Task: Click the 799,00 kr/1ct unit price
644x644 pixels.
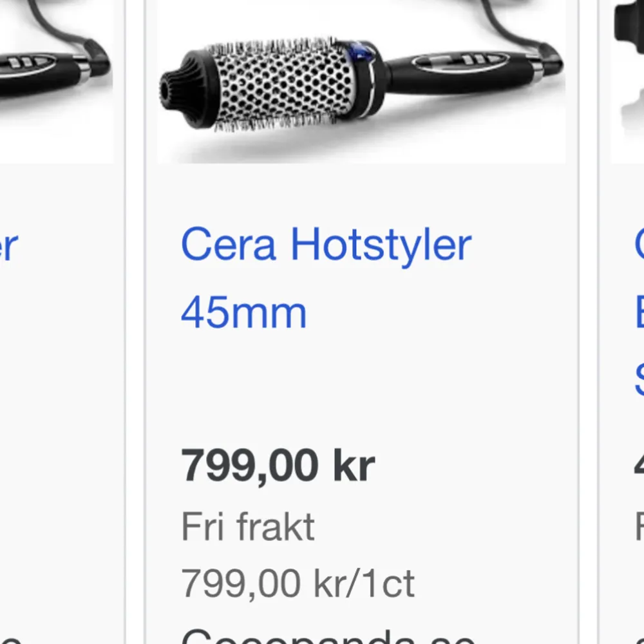Action: click(x=298, y=582)
